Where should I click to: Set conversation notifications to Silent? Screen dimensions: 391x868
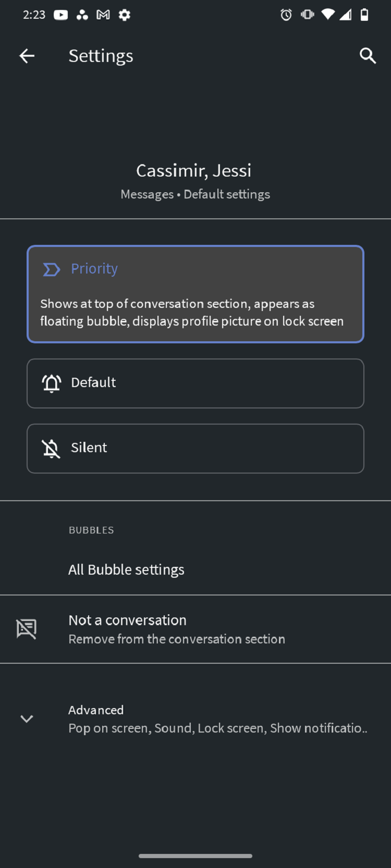(x=195, y=449)
